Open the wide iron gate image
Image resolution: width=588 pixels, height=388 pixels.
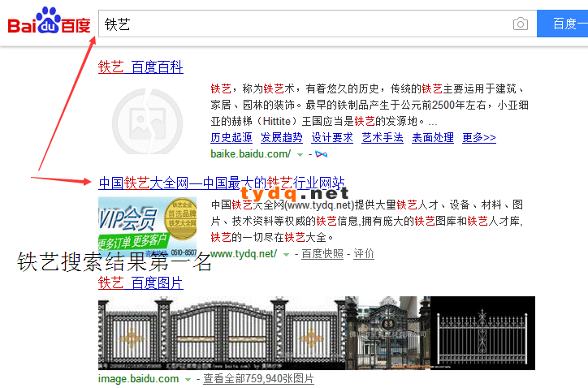(x=222, y=334)
